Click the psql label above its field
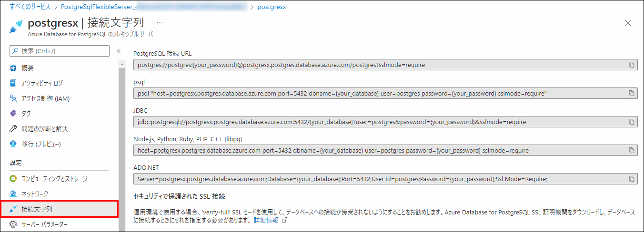Viewport: 644px width, 232px height. [139, 82]
